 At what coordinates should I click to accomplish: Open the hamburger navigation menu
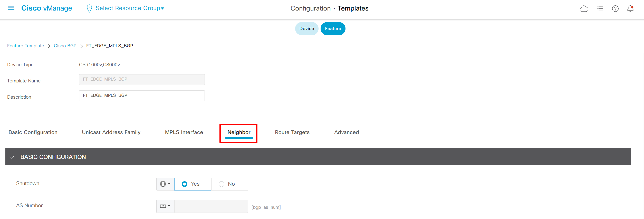11,8
